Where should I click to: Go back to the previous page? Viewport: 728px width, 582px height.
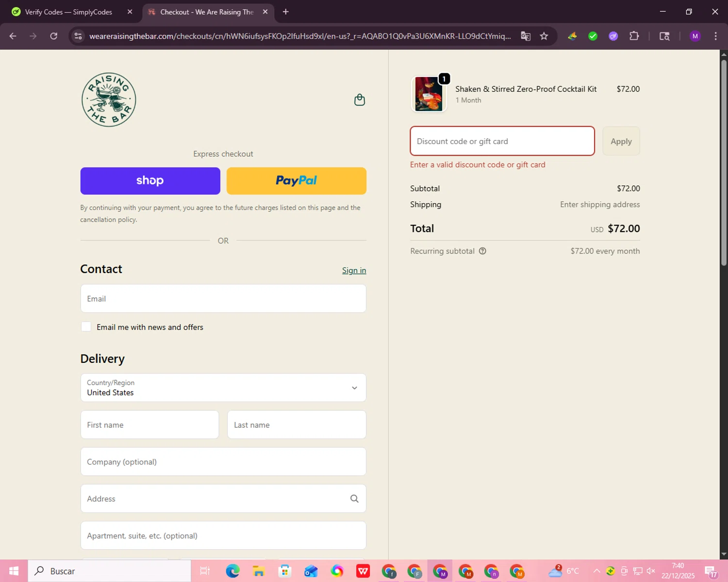[x=13, y=36]
